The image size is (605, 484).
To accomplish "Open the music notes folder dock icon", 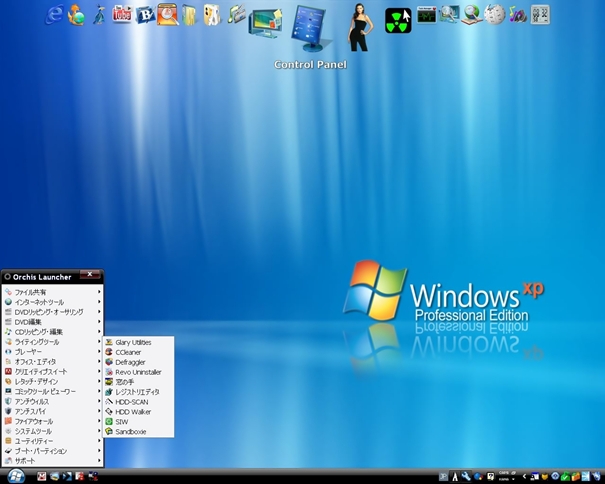I will (x=236, y=14).
